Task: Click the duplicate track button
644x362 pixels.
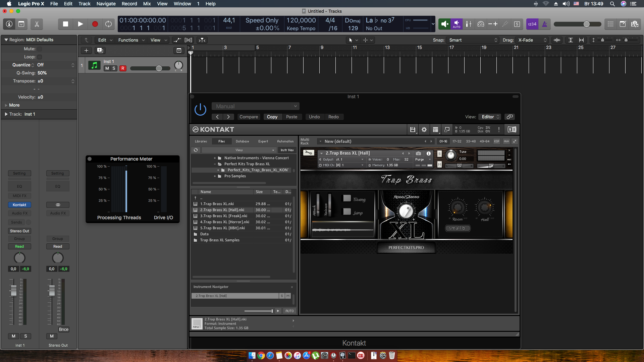Action: click(100, 50)
